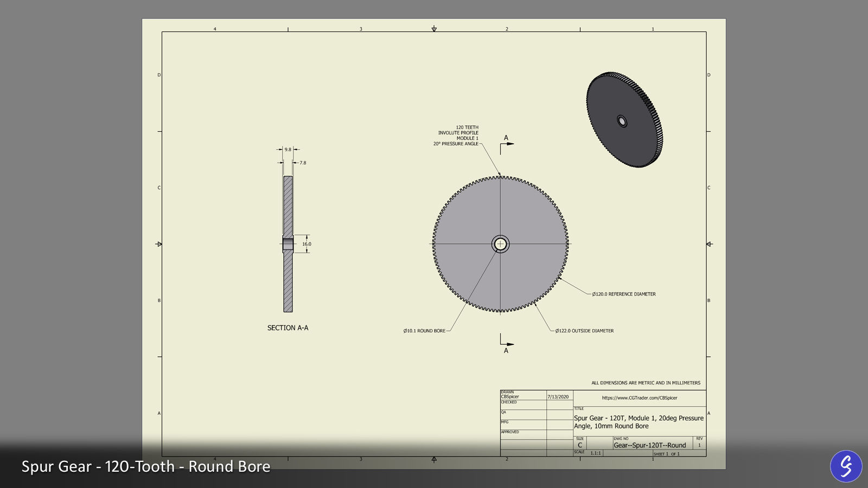Click the section letter 'A' below the gear
This screenshot has width=868, height=488.
506,351
